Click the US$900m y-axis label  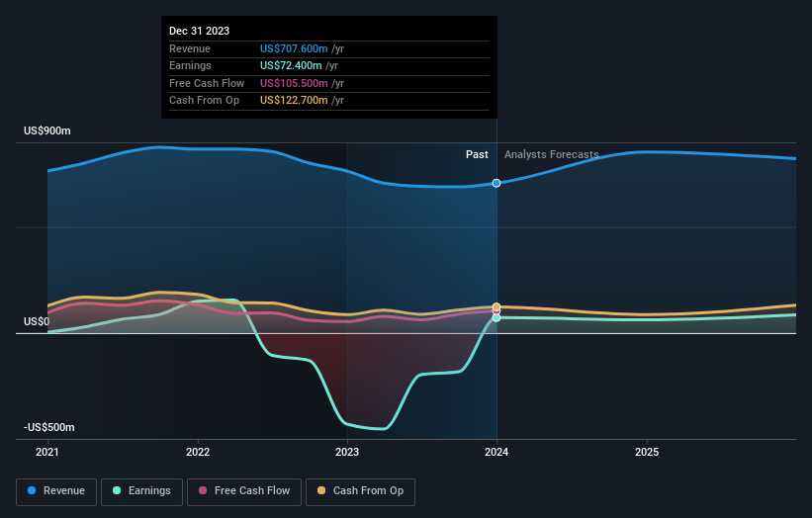[x=47, y=130]
